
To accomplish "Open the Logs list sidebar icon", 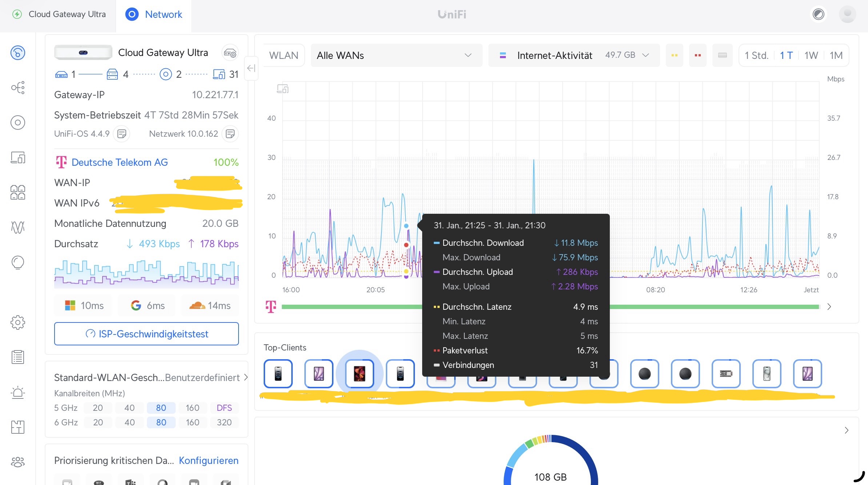I will pyautogui.click(x=18, y=357).
